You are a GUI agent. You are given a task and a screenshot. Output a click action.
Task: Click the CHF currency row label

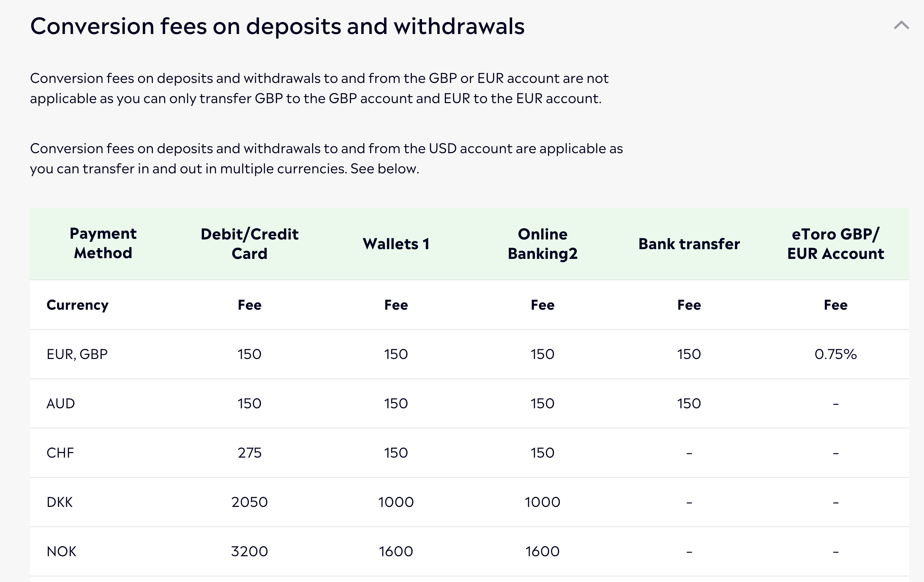pos(60,453)
